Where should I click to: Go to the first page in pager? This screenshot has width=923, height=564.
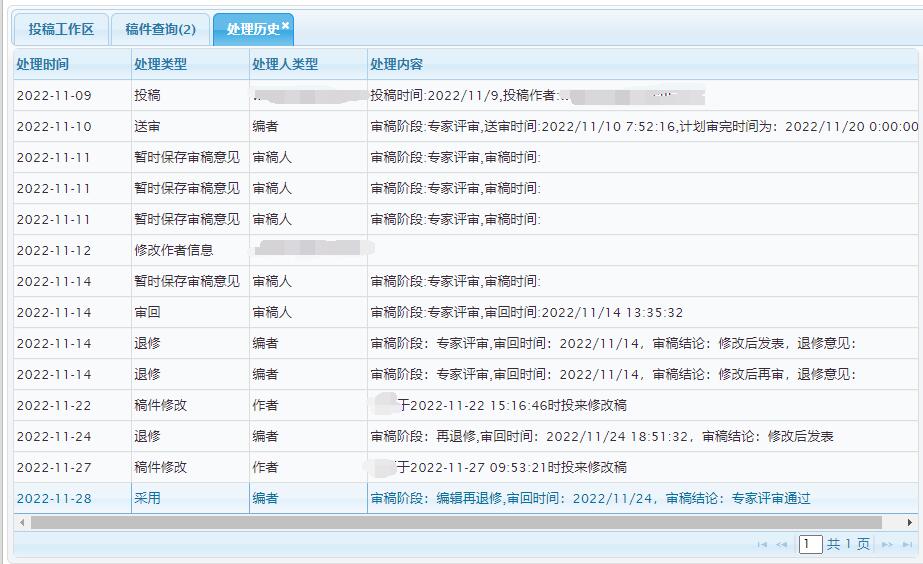(762, 544)
